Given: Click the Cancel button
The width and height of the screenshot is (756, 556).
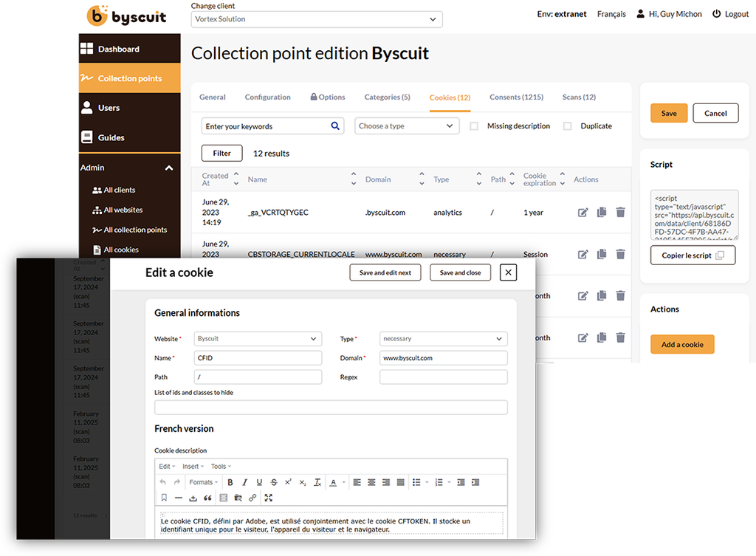Looking at the screenshot, I should (715, 113).
